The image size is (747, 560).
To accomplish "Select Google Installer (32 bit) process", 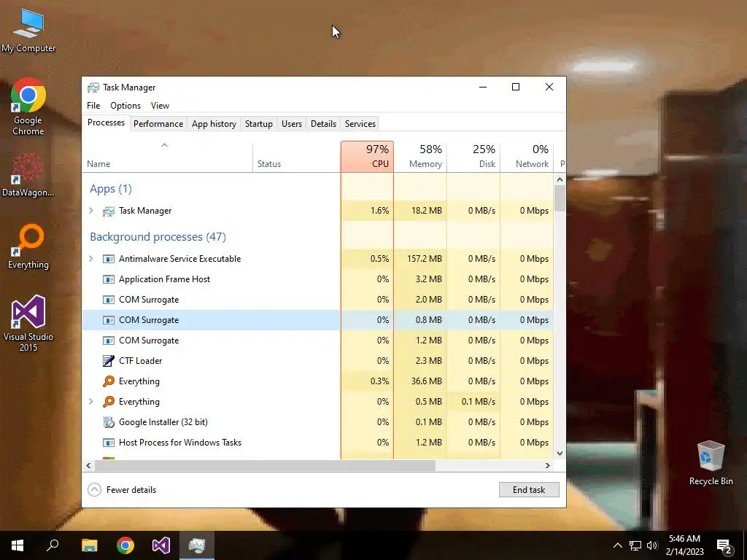I will [x=318, y=422].
